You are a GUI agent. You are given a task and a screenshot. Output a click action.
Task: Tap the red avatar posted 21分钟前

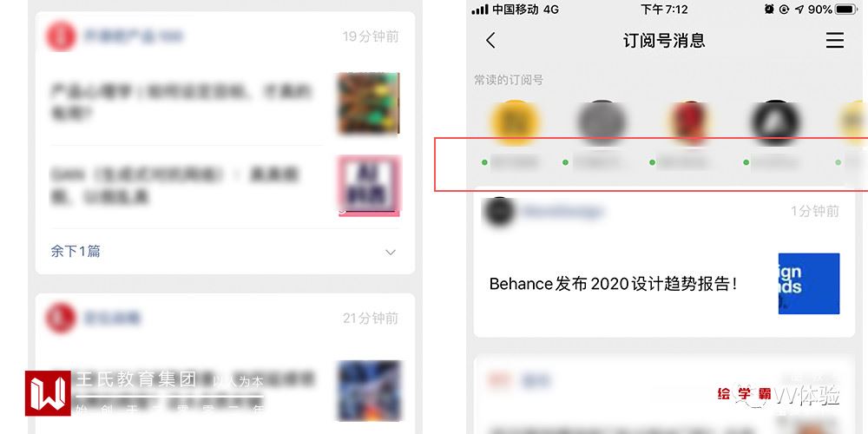point(61,318)
